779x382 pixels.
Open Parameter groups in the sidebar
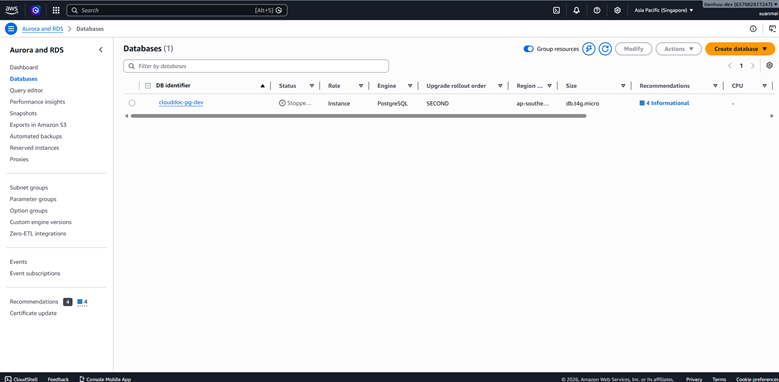(x=33, y=199)
